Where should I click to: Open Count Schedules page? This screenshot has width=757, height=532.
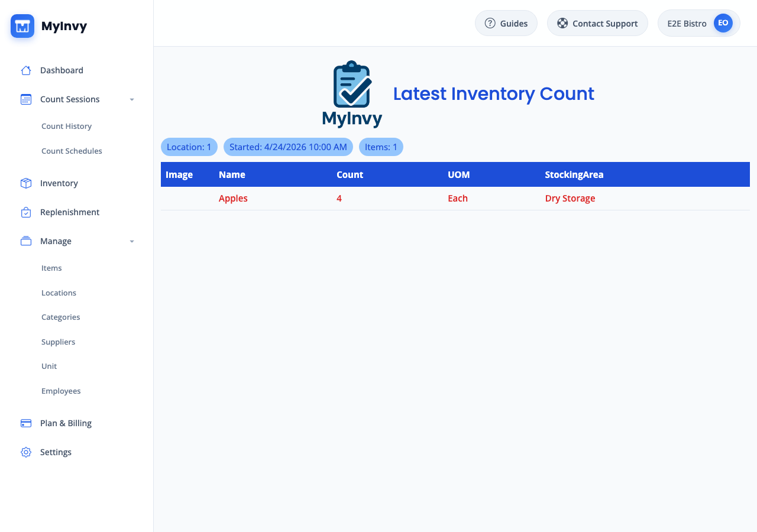pos(72,151)
